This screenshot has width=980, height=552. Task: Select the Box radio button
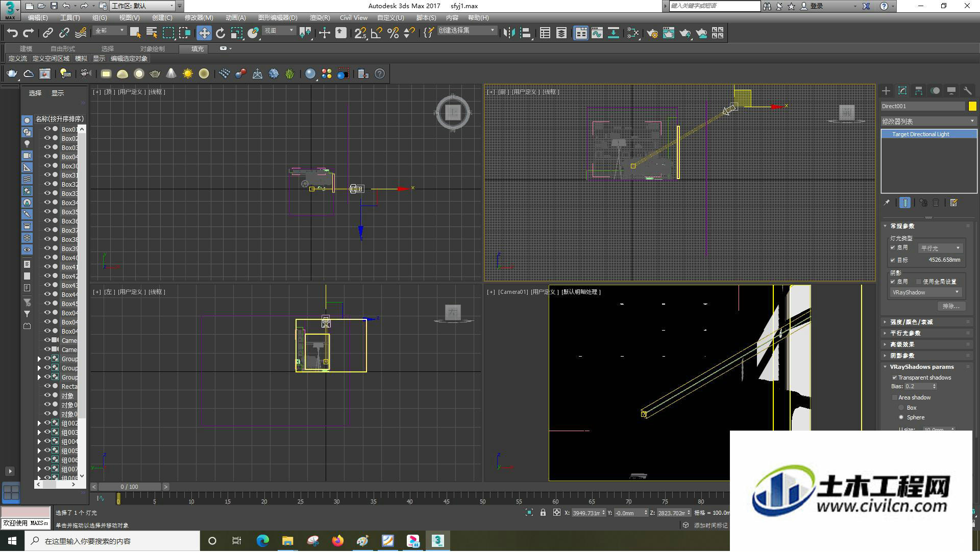901,408
